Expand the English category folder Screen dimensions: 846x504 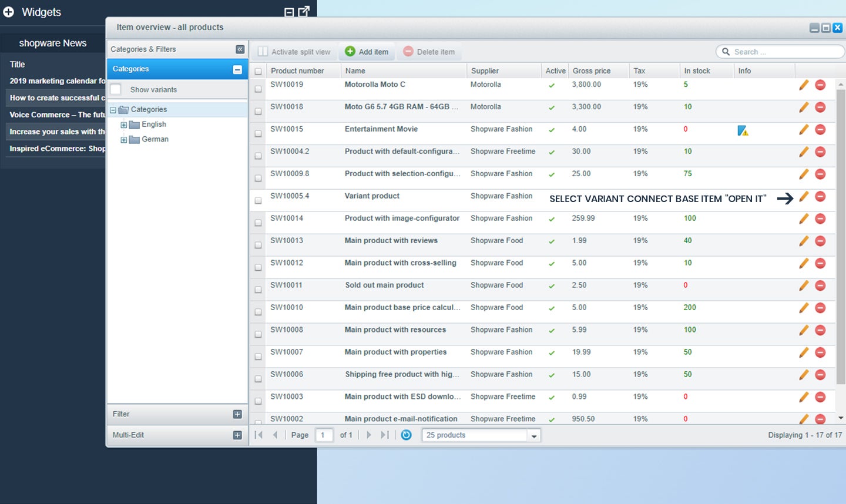(x=123, y=125)
